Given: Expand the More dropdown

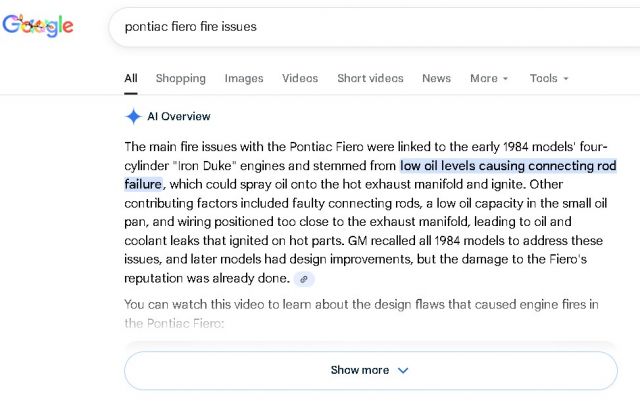Looking at the screenshot, I should [x=489, y=78].
